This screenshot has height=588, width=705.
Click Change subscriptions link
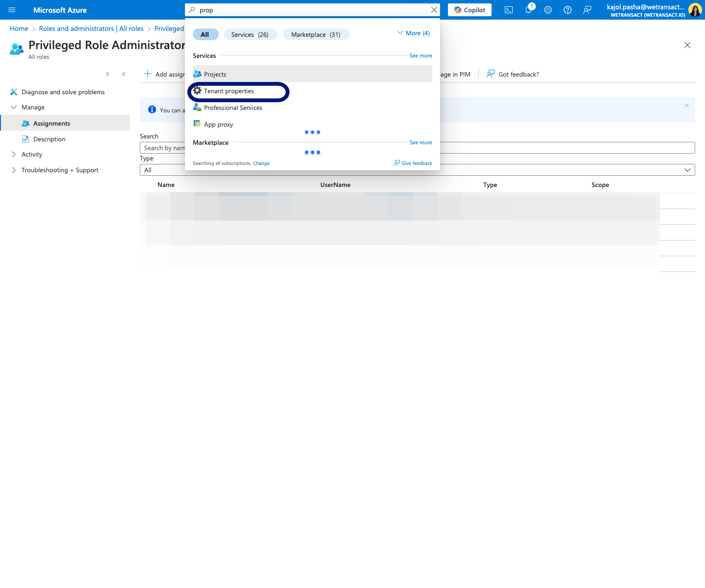(x=261, y=163)
